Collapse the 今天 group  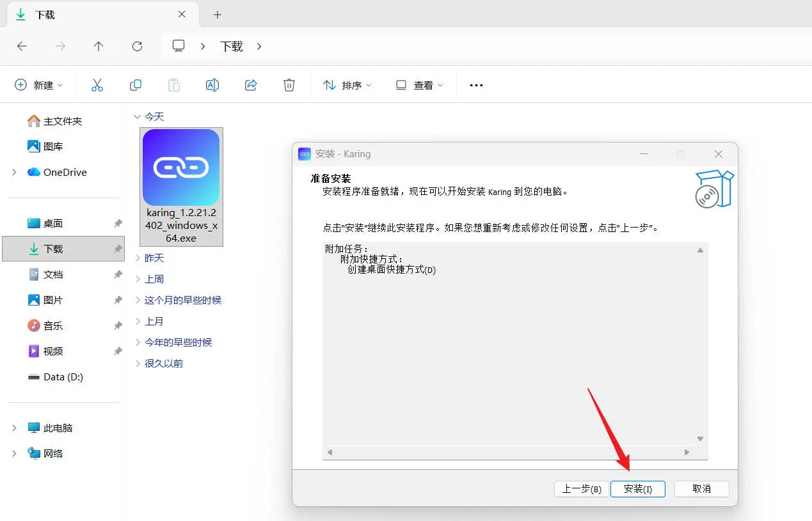click(x=136, y=116)
